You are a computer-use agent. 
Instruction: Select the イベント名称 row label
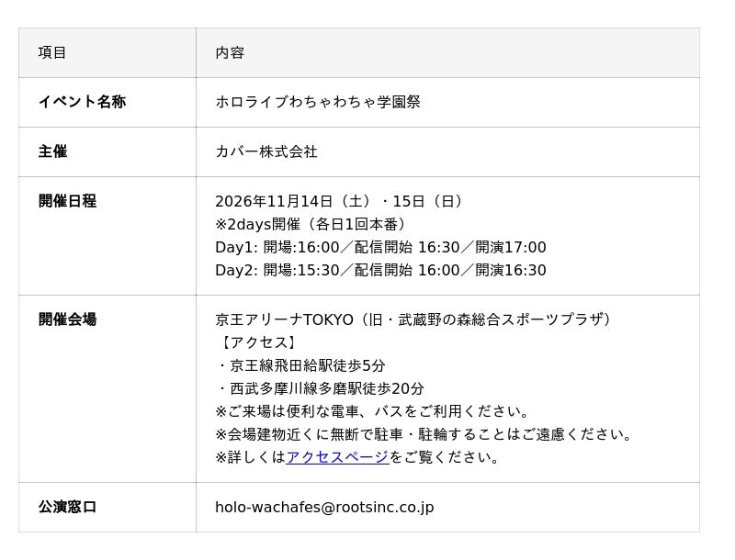point(82,102)
